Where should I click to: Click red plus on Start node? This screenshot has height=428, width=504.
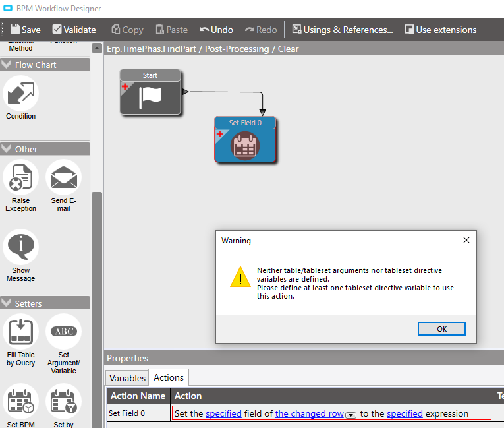click(125, 86)
